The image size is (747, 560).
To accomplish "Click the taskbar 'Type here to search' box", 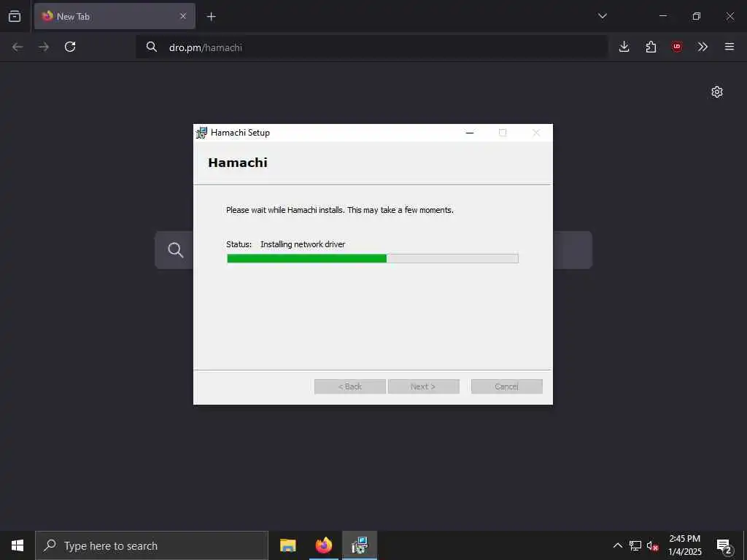I will point(152,545).
